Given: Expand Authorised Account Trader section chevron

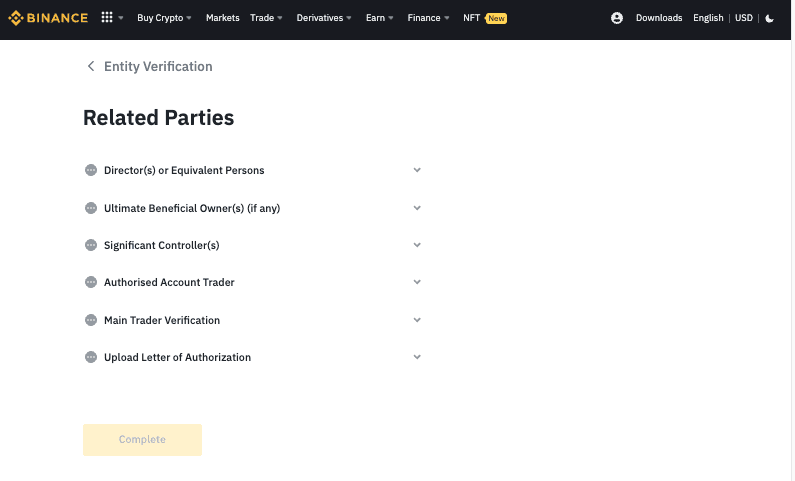Looking at the screenshot, I should [x=417, y=282].
